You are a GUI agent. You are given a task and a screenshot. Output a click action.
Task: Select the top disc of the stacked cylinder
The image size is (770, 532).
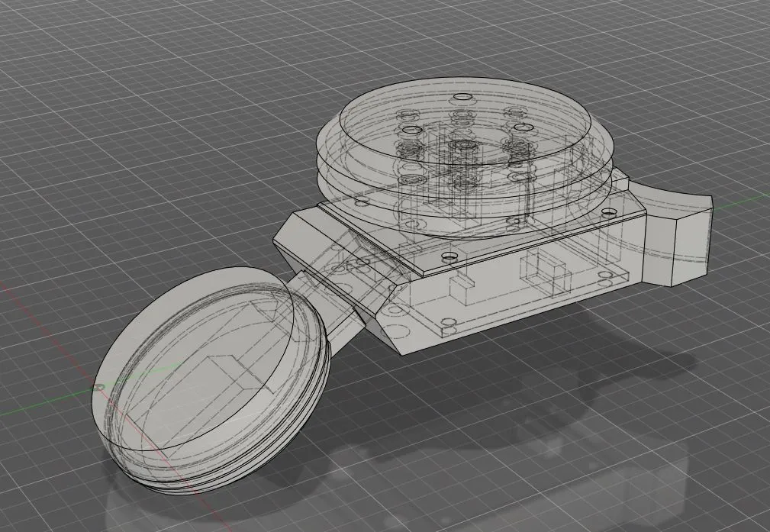coord(464,121)
